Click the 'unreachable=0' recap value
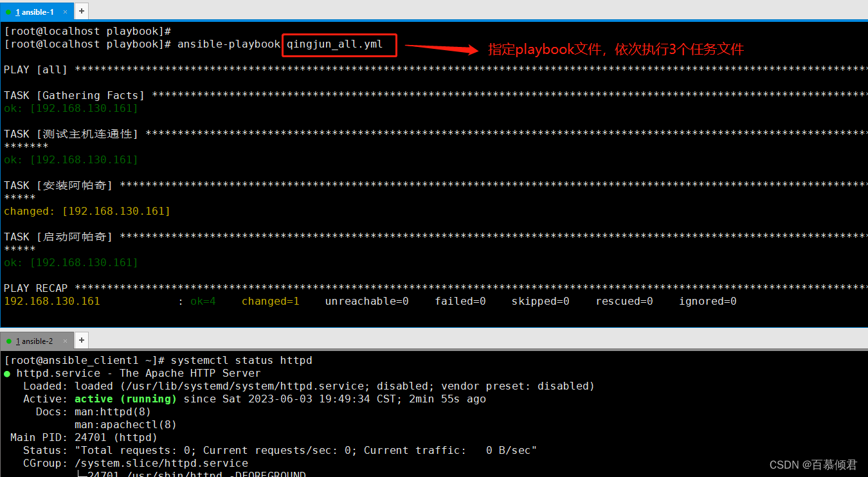This screenshot has height=477, width=868. click(x=367, y=301)
